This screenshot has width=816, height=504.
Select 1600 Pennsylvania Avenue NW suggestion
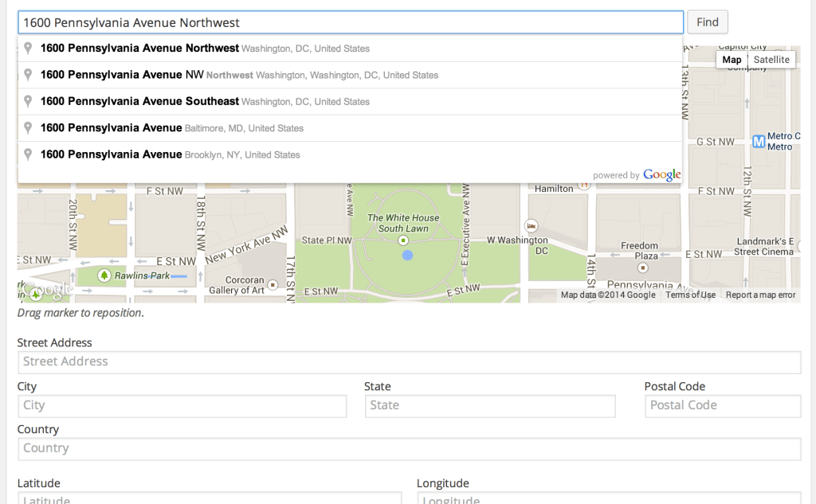239,75
